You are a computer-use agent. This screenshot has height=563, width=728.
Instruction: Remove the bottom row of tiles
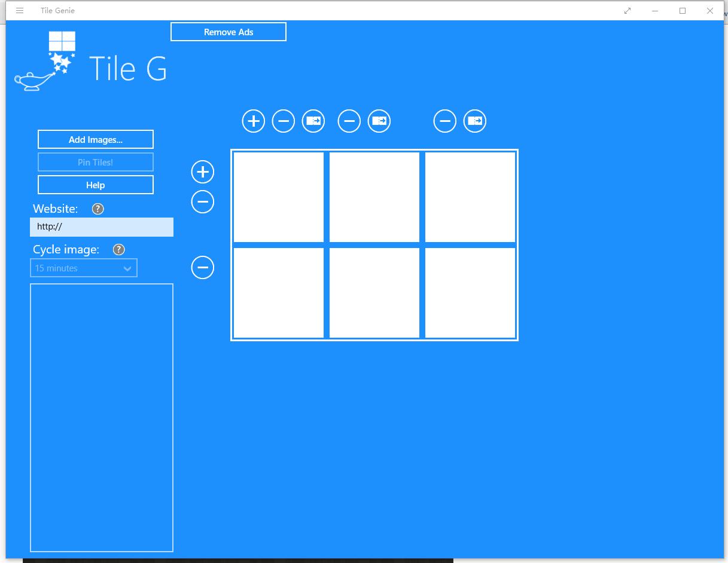(202, 267)
